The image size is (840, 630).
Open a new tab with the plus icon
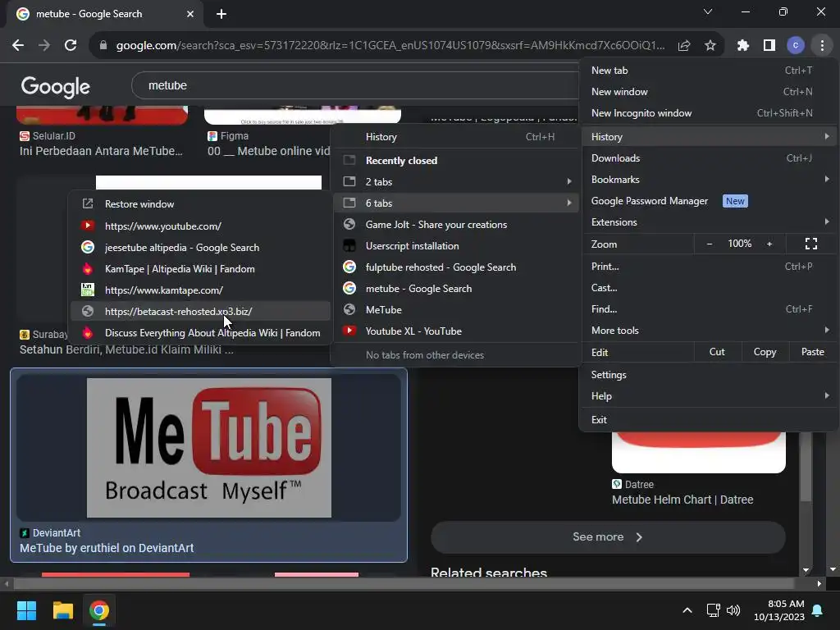click(x=221, y=14)
